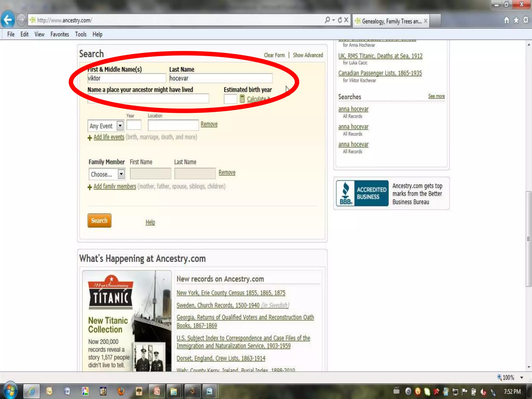Open Firefox from the taskbar
532x399 pixels.
[121, 391]
